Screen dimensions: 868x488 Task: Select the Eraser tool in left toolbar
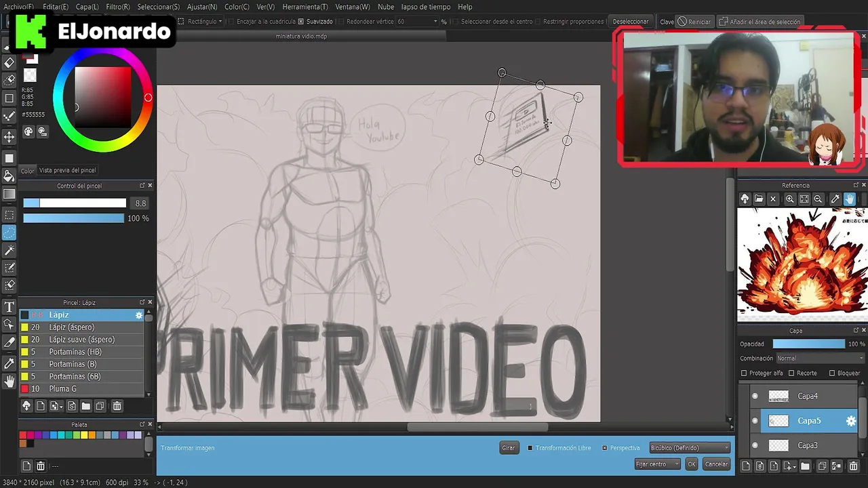tap(9, 63)
